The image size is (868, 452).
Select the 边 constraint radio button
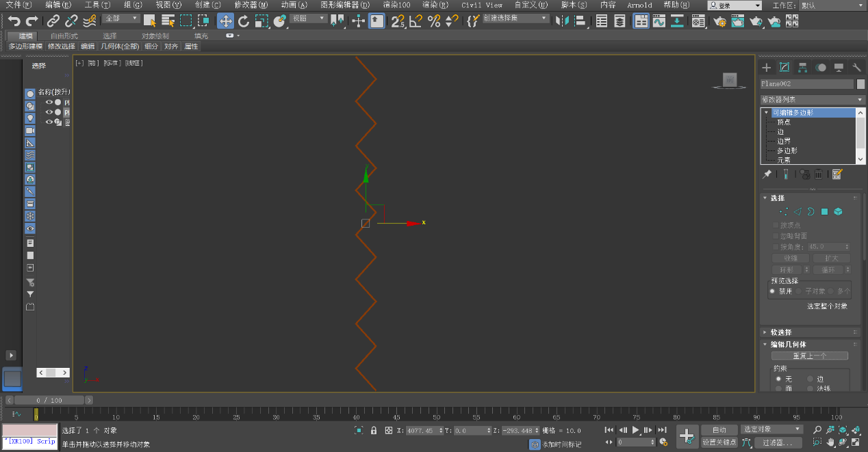pyautogui.click(x=810, y=379)
